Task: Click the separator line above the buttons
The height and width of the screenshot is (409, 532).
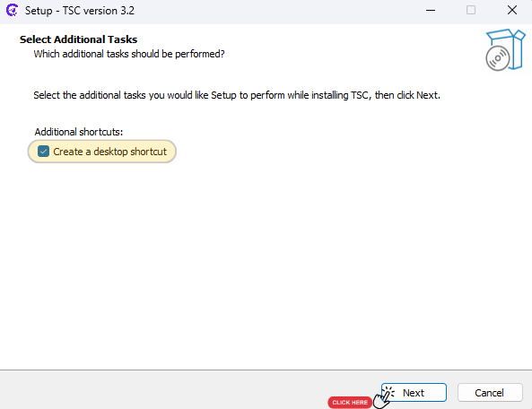Action: click(266, 370)
